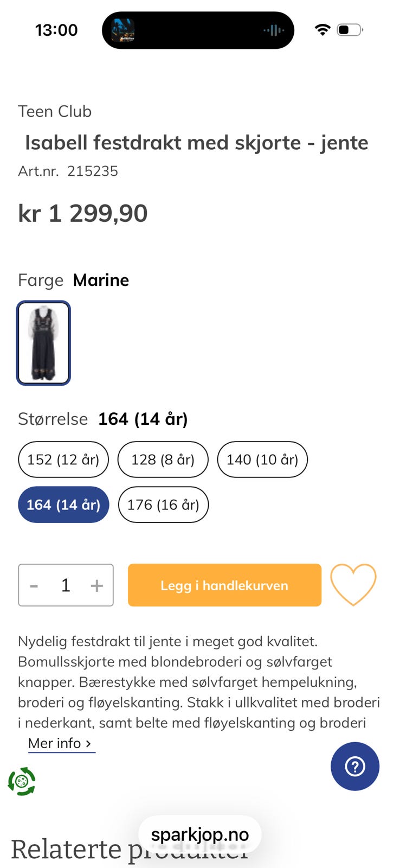
Task: Tap the Teen Club brand name
Action: [x=55, y=111]
